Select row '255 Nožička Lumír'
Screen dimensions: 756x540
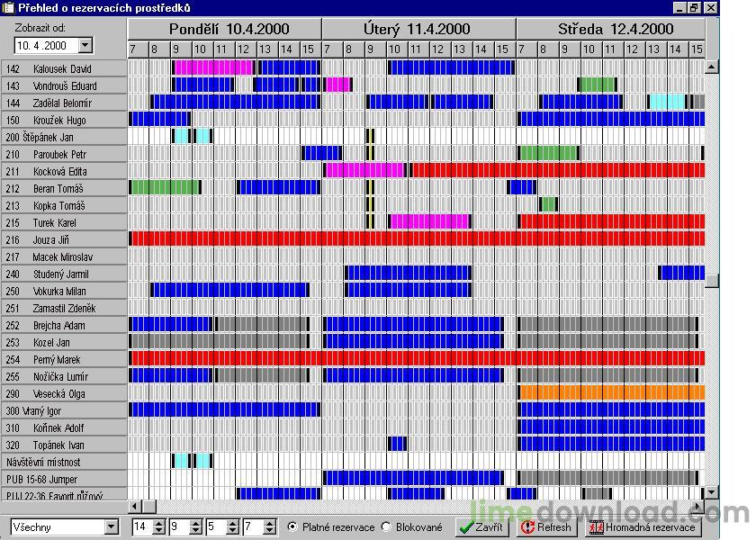coord(64,376)
